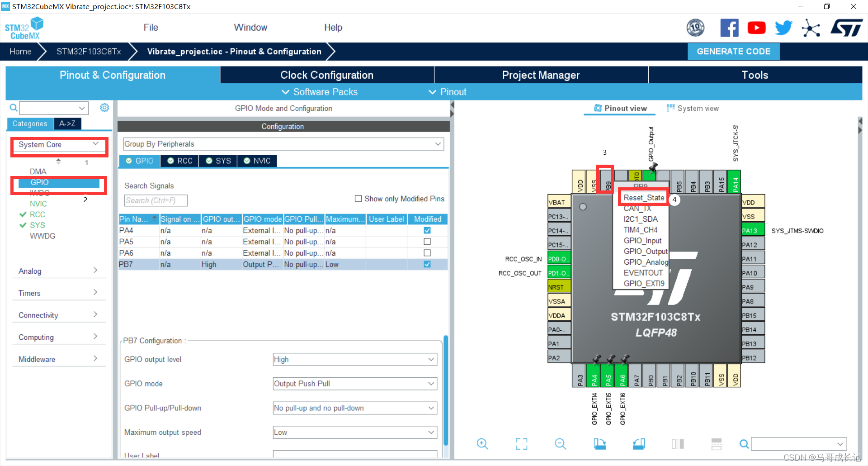Click the pin search magnifier icon
Screen dimensions: 868x466
744,444
